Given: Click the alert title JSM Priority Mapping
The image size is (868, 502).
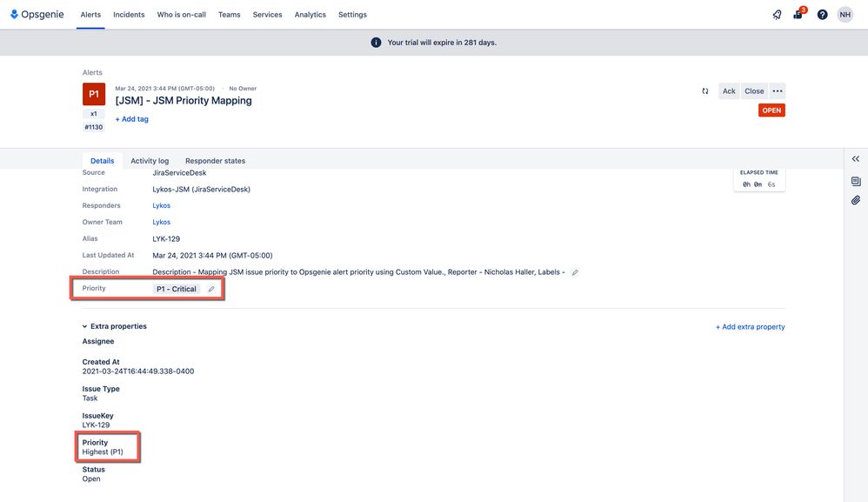Looking at the screenshot, I should click(x=184, y=101).
